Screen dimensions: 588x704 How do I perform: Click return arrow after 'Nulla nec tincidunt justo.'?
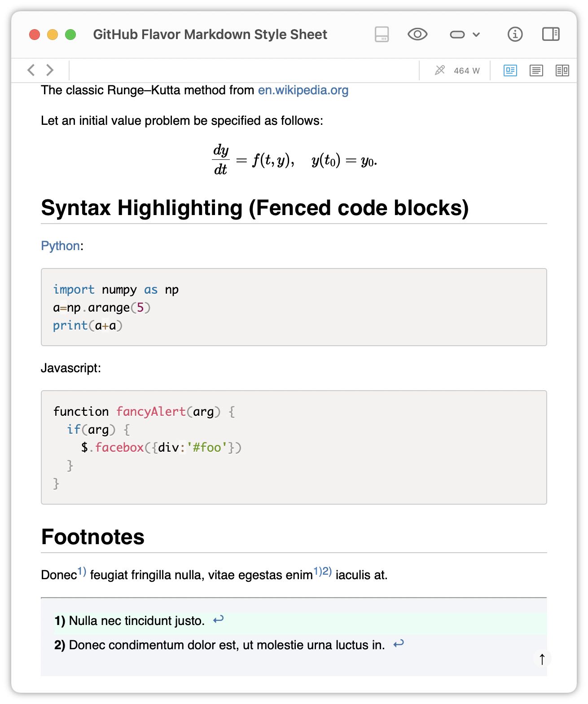pyautogui.click(x=218, y=620)
